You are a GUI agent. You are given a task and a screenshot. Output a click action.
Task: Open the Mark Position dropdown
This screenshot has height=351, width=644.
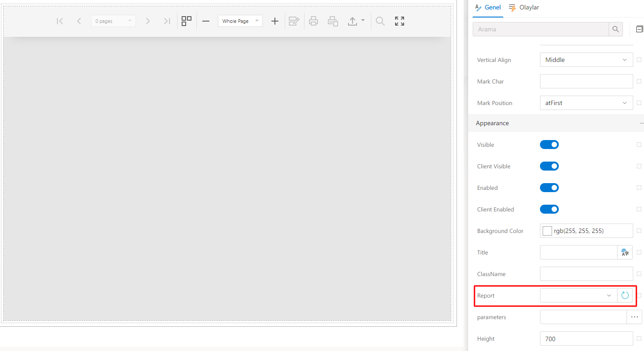(587, 103)
